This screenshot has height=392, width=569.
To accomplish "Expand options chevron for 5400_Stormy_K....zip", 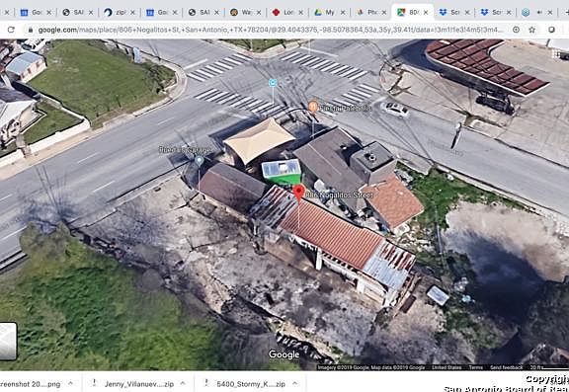I will (x=295, y=383).
